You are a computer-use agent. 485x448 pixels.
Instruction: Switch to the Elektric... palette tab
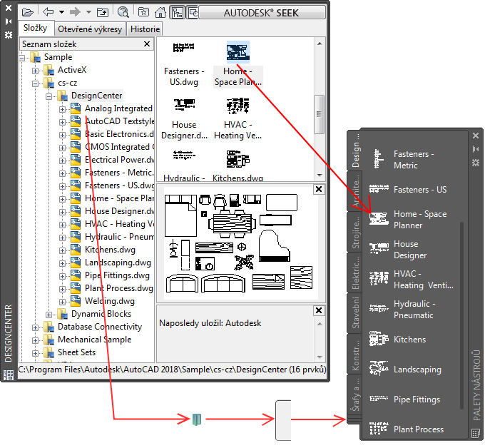click(x=355, y=273)
